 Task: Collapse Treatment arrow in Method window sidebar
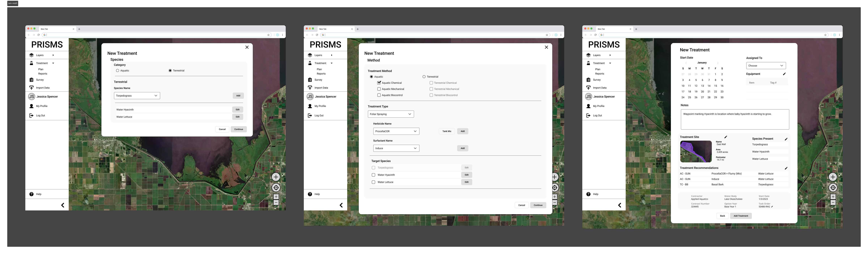coord(332,63)
